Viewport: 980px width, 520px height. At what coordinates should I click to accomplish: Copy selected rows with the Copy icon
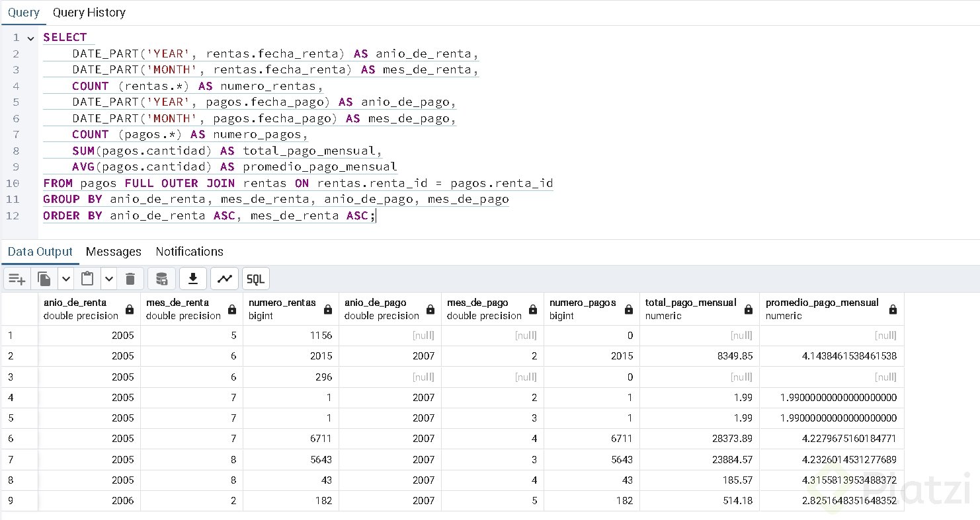coord(44,279)
